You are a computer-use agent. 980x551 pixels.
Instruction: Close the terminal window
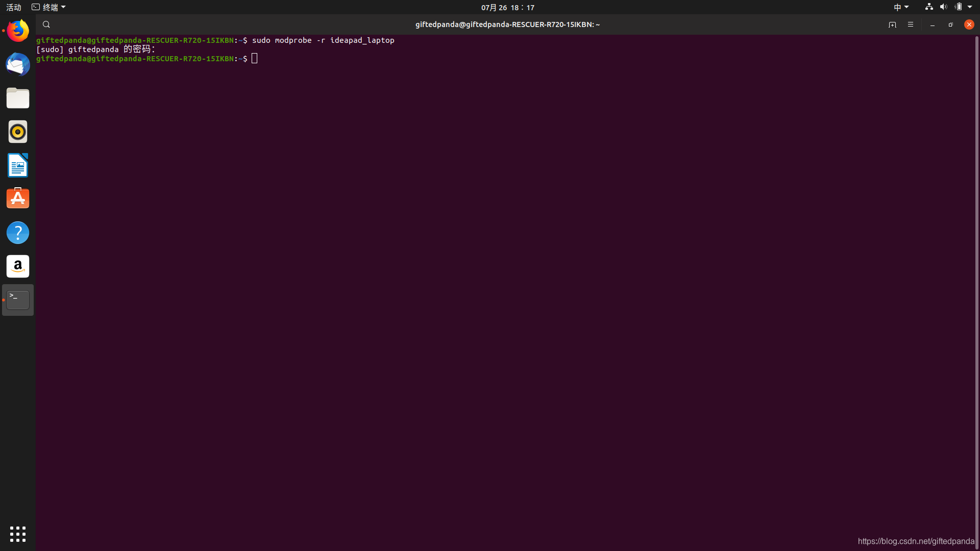(x=969, y=24)
